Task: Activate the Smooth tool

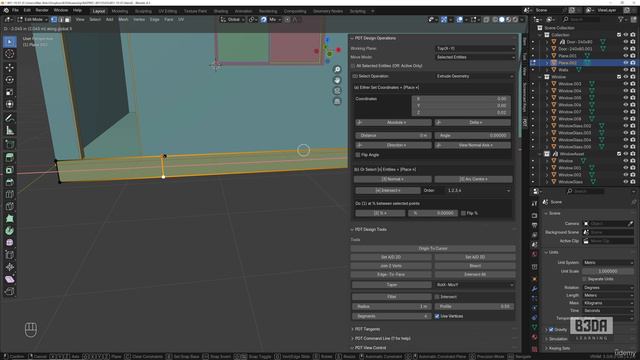Action: (x=9, y=242)
